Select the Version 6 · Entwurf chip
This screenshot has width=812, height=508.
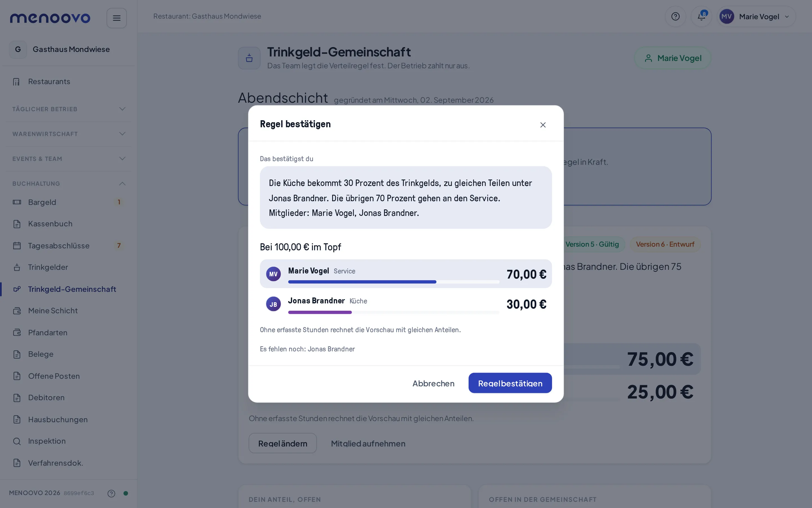tap(665, 244)
